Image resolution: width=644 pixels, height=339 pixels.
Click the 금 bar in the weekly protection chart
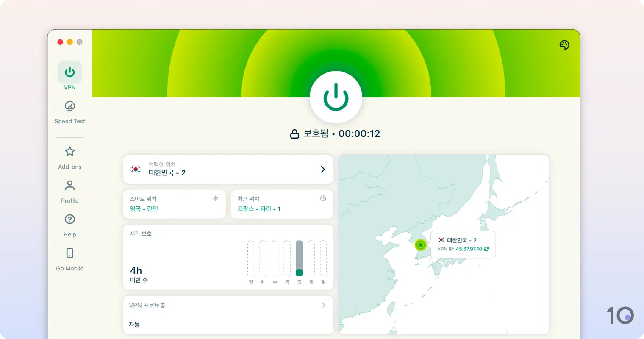pyautogui.click(x=299, y=258)
